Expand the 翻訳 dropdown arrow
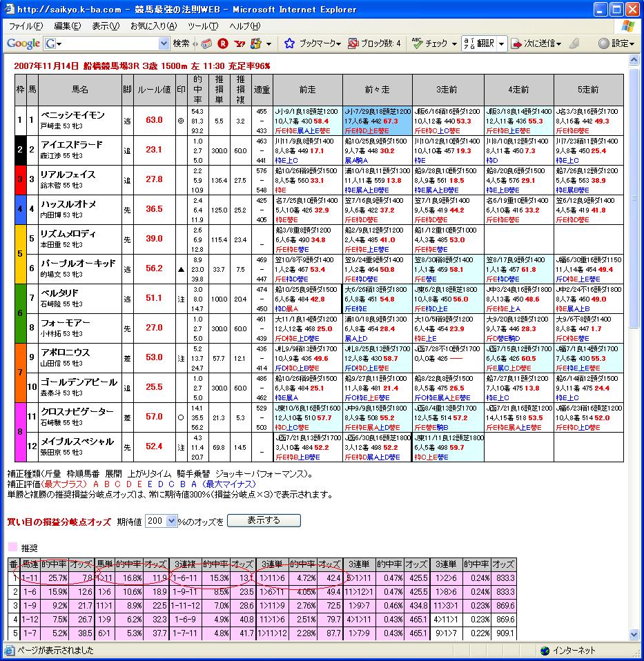This screenshot has width=644, height=661. click(x=501, y=44)
